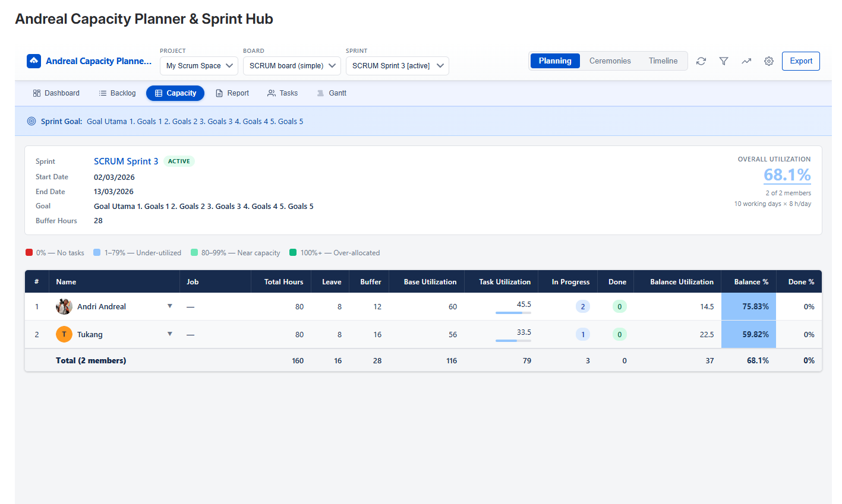Click the Sprint Goal target icon
The height and width of the screenshot is (504, 842).
point(31,121)
